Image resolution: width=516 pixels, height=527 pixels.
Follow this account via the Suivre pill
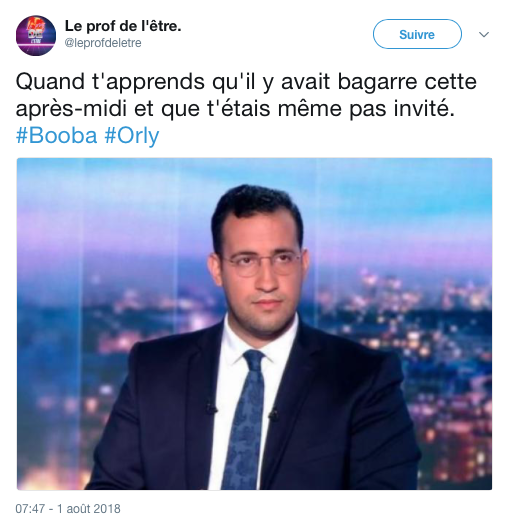[x=417, y=34]
